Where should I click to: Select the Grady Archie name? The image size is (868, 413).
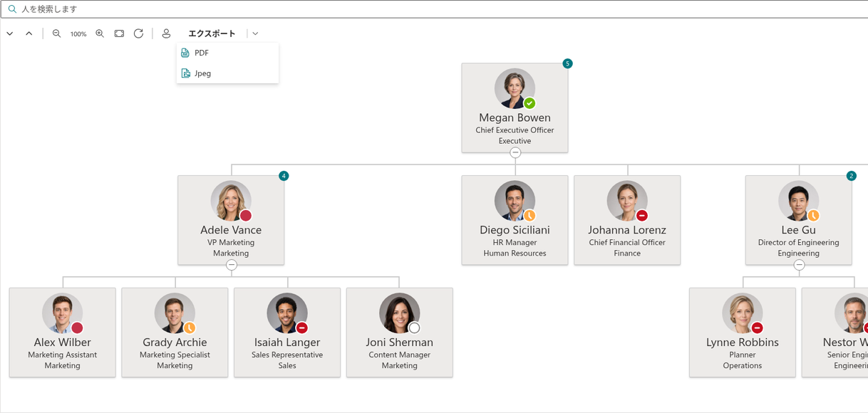coord(175,343)
